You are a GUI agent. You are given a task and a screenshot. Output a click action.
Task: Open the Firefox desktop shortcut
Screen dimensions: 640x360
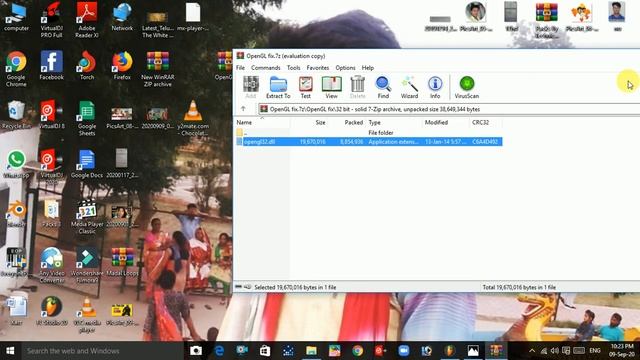[122, 65]
